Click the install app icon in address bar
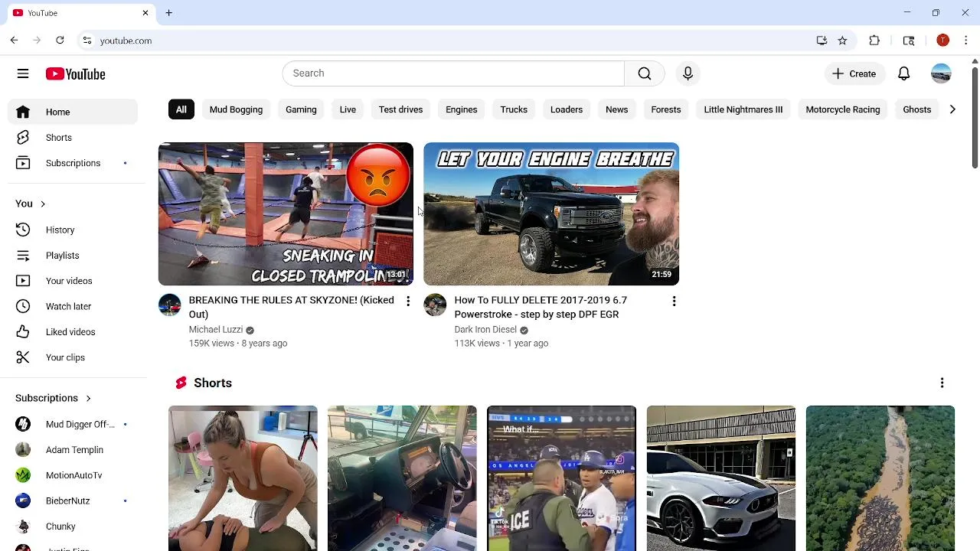The image size is (980, 551). click(822, 41)
